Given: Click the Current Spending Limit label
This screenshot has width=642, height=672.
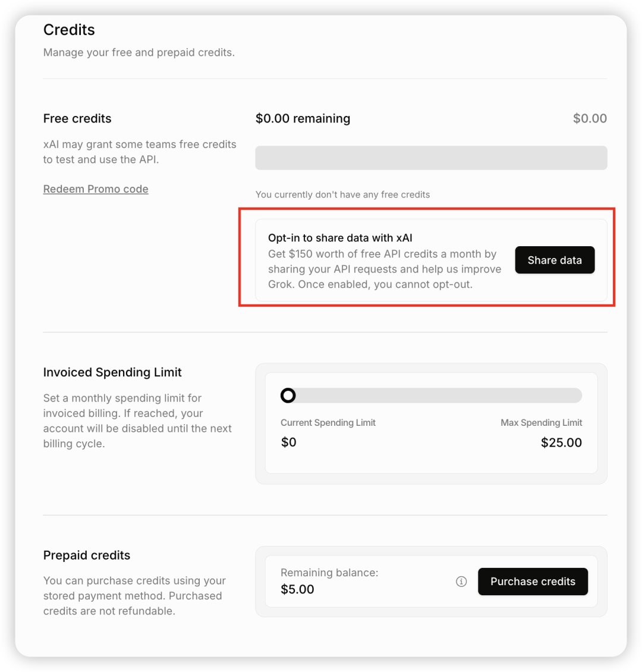Looking at the screenshot, I should (328, 423).
